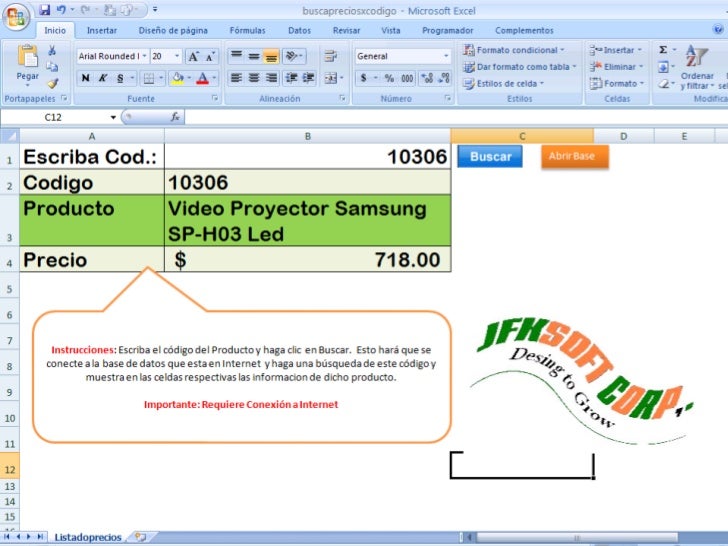
Task: Expand the Formato cells dropdown
Action: coord(643,84)
